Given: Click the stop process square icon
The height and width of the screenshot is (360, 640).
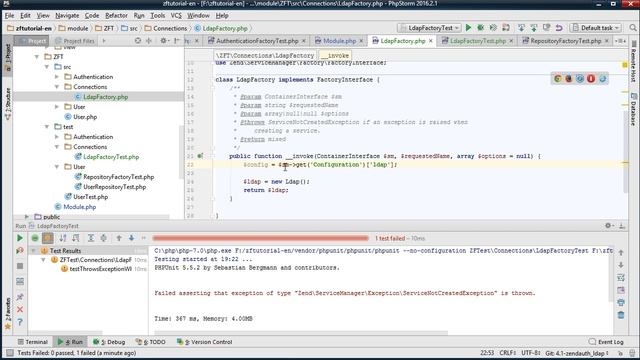Looking at the screenshot, I should pos(20,266).
